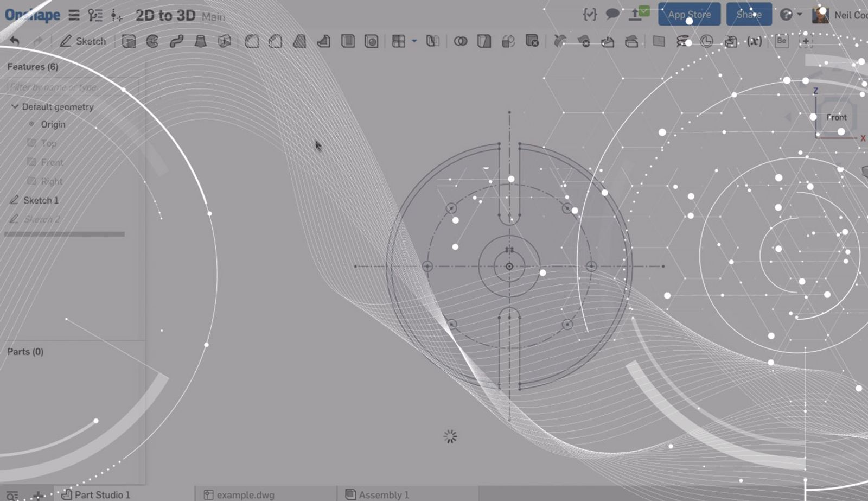Open the pattern tool dropdown arrow
The image size is (868, 501).
[414, 41]
